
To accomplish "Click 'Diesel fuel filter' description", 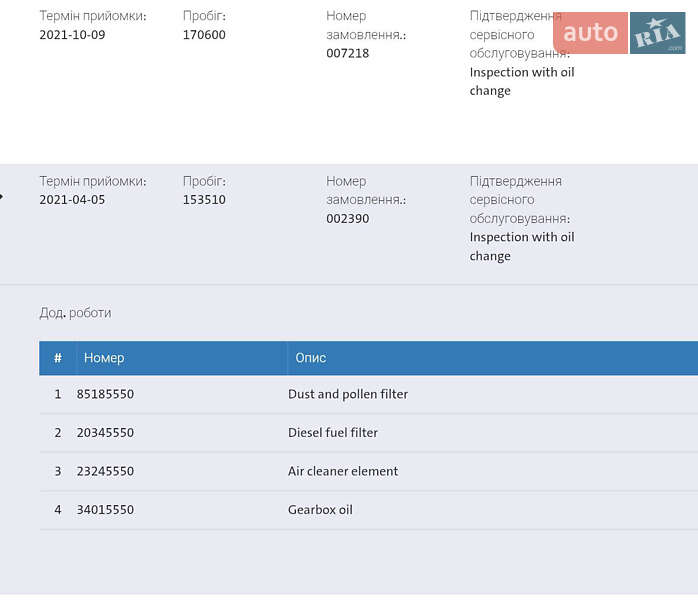I will (x=333, y=433).
